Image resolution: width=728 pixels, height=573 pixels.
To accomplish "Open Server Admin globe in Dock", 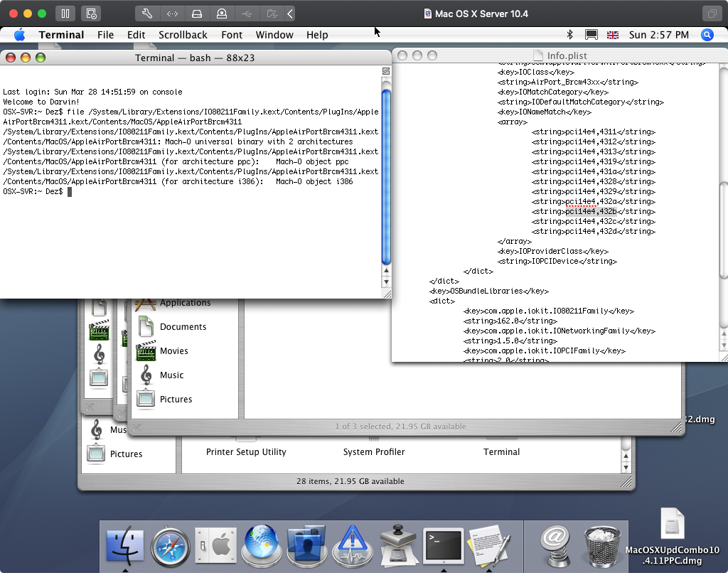I will [262, 546].
